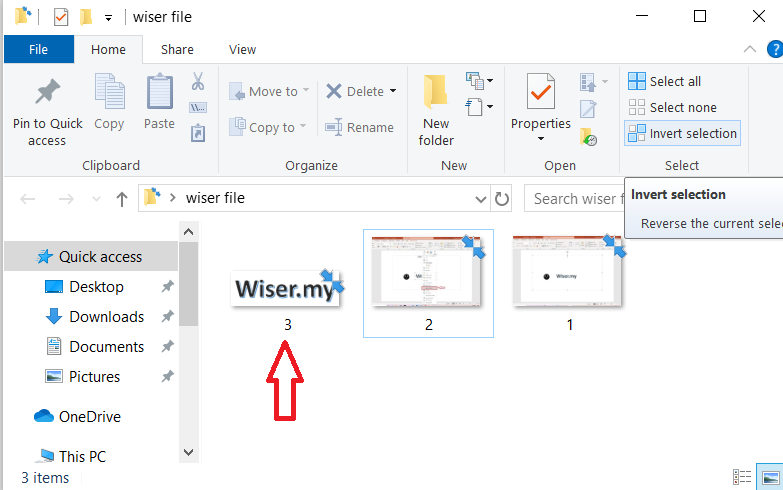Collapse the ribbon with the chevron
The width and height of the screenshot is (783, 490).
coord(750,49)
